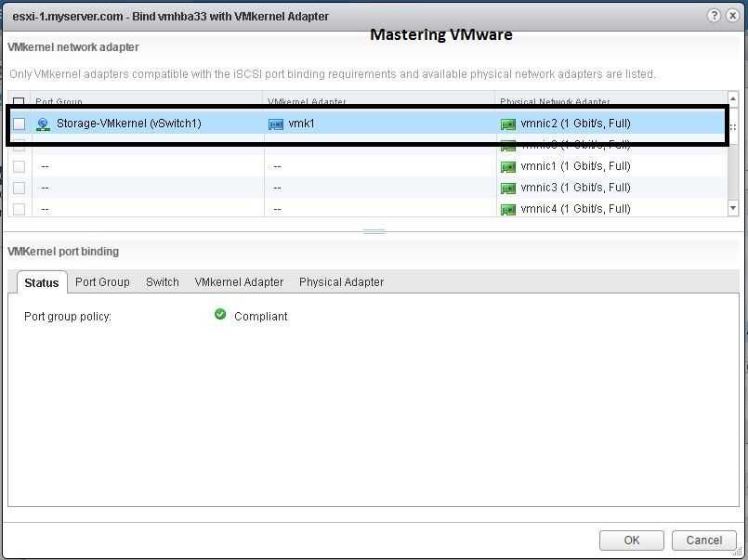The width and height of the screenshot is (748, 560).
Task: Open the help question mark icon
Action: click(714, 16)
